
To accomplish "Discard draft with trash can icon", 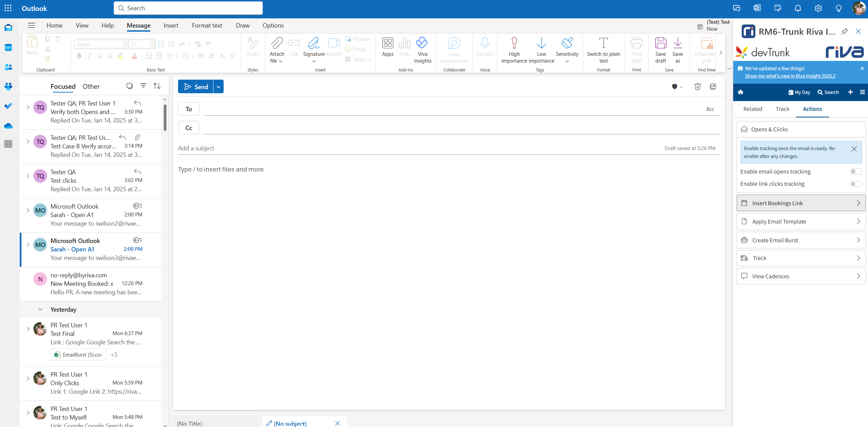I will 697,87.
